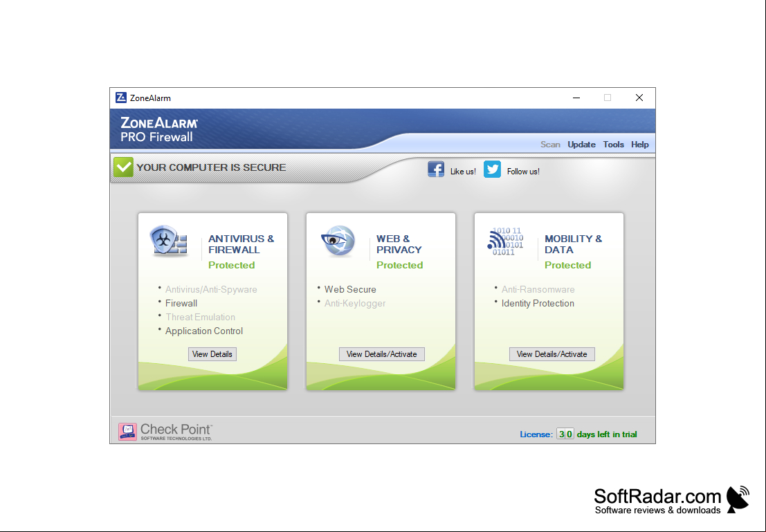Click View Details/Activate under Mobility & Data
The width and height of the screenshot is (766, 532).
click(552, 354)
